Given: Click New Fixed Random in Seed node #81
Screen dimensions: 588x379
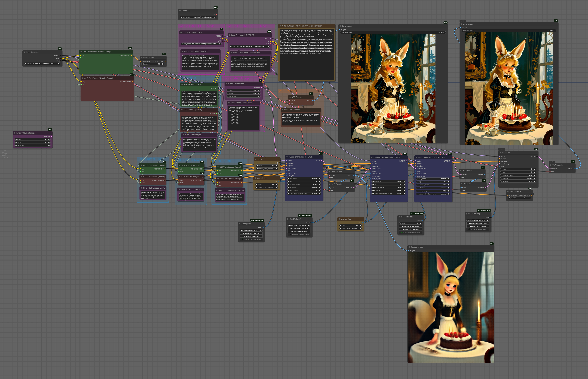Looking at the screenshot, I should (x=299, y=232).
